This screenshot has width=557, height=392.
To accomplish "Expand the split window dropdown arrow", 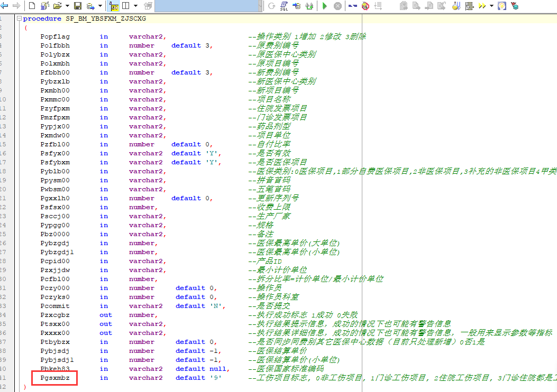I will point(136,6).
